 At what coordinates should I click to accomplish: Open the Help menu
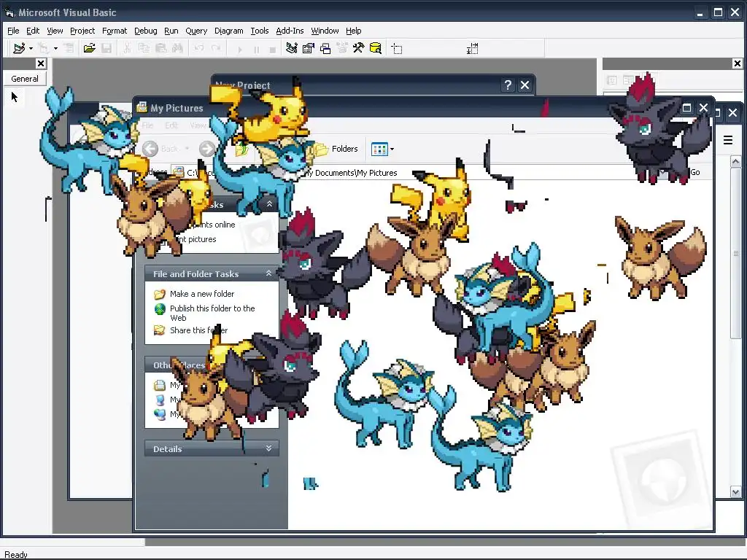tap(354, 31)
